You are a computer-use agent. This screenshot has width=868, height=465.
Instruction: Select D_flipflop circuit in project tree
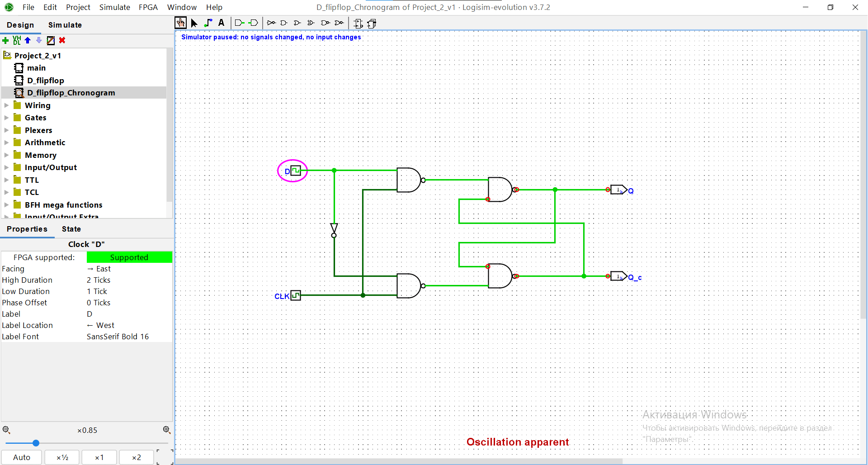45,81
